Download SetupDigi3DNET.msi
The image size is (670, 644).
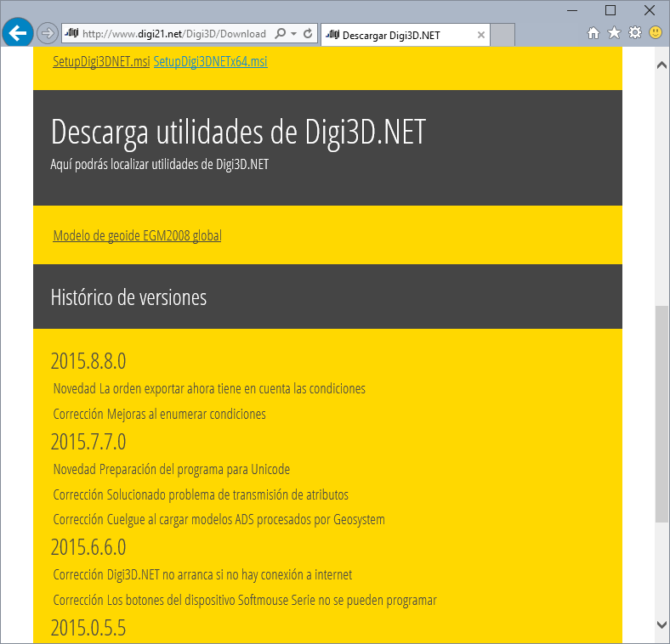[101, 61]
